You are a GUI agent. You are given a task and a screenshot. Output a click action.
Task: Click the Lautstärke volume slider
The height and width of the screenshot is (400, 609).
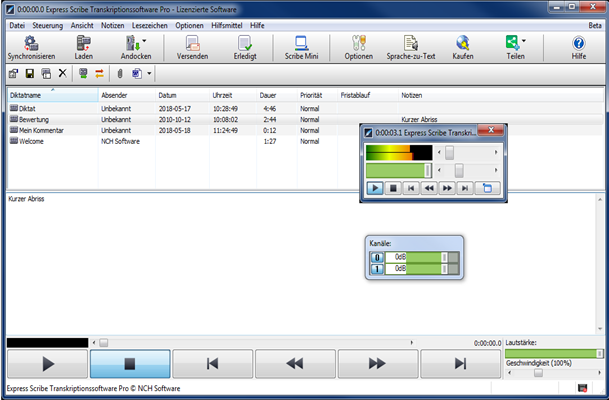point(554,353)
